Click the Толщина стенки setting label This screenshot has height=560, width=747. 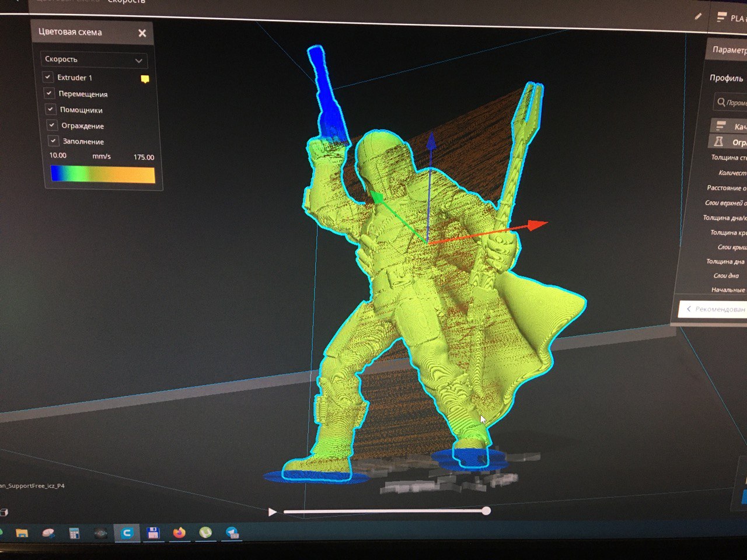coord(728,157)
